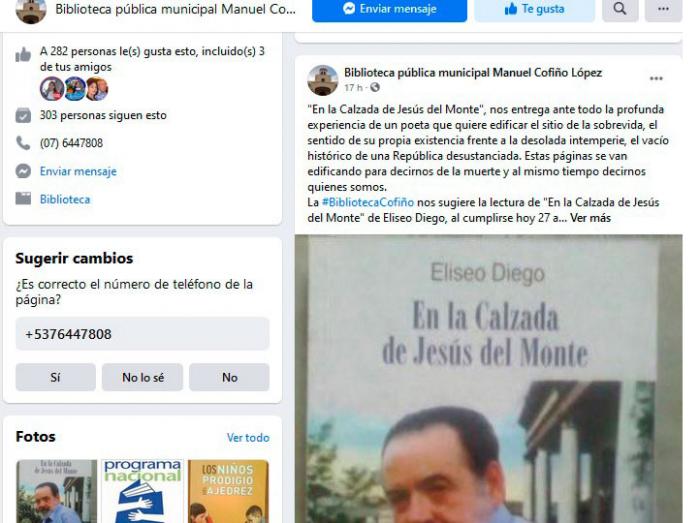The image size is (700, 523).
Task: Click the +5376447808 phone number field
Action: pyautogui.click(x=142, y=334)
